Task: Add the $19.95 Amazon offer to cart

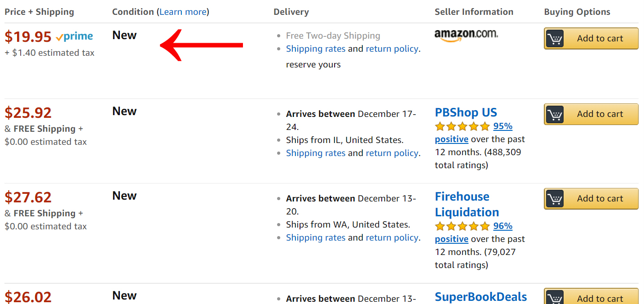Action: click(600, 39)
